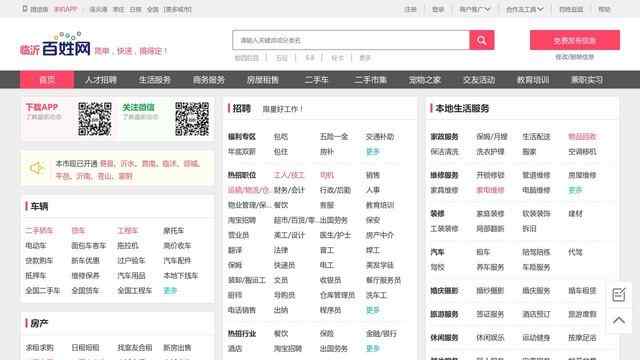Open the 仓库管理员 job link
640x360 pixels.
pyautogui.click(x=337, y=295)
